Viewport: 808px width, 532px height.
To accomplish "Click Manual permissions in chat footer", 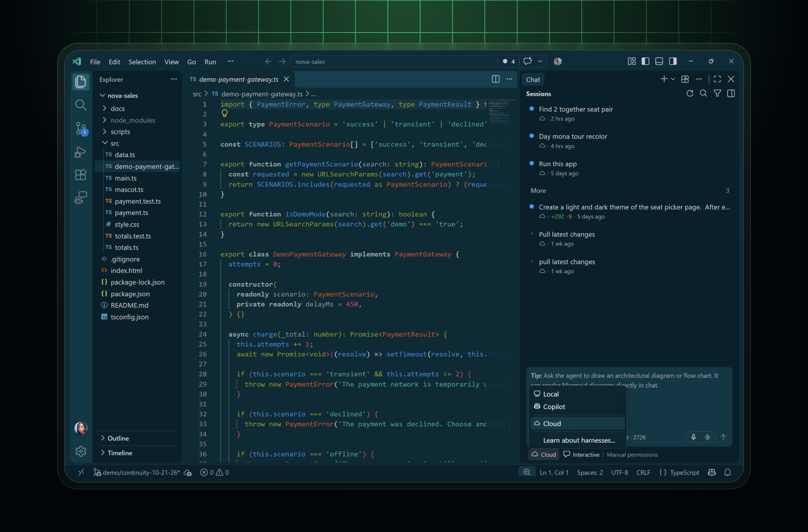I will (x=632, y=455).
